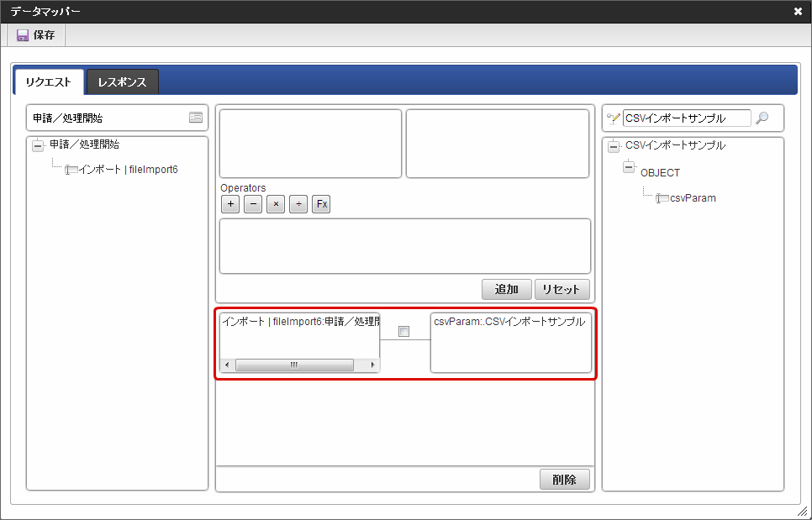812x520 pixels.
Task: Click the 申請/処理開始 panel header text
Action: point(68,118)
